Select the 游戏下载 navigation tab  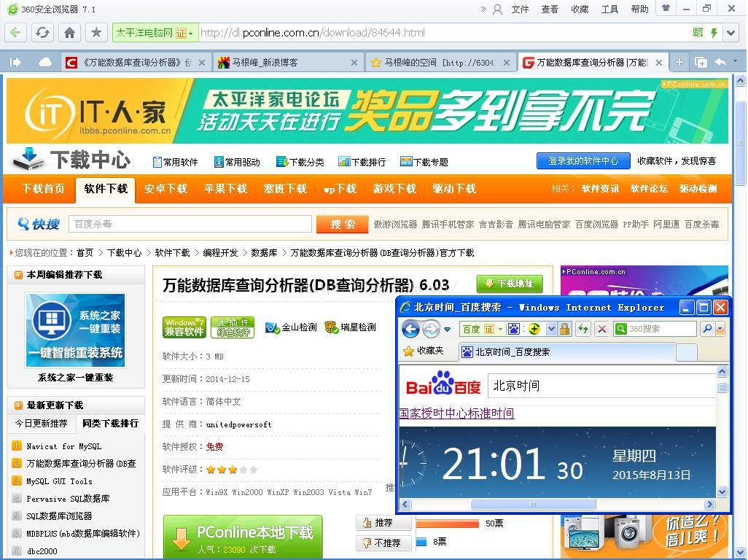click(394, 189)
